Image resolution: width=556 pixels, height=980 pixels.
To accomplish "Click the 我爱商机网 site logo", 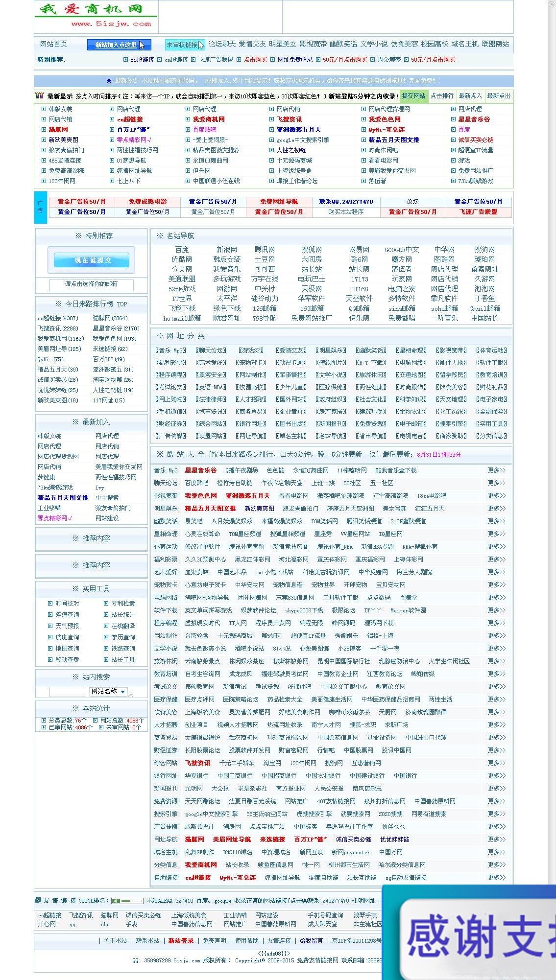I will pos(96,16).
